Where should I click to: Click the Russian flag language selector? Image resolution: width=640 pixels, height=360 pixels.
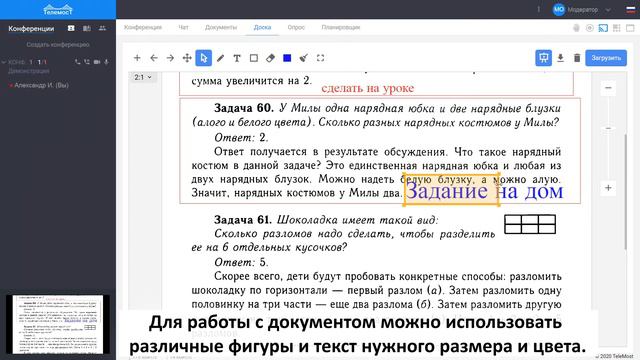pyautogui.click(x=631, y=9)
